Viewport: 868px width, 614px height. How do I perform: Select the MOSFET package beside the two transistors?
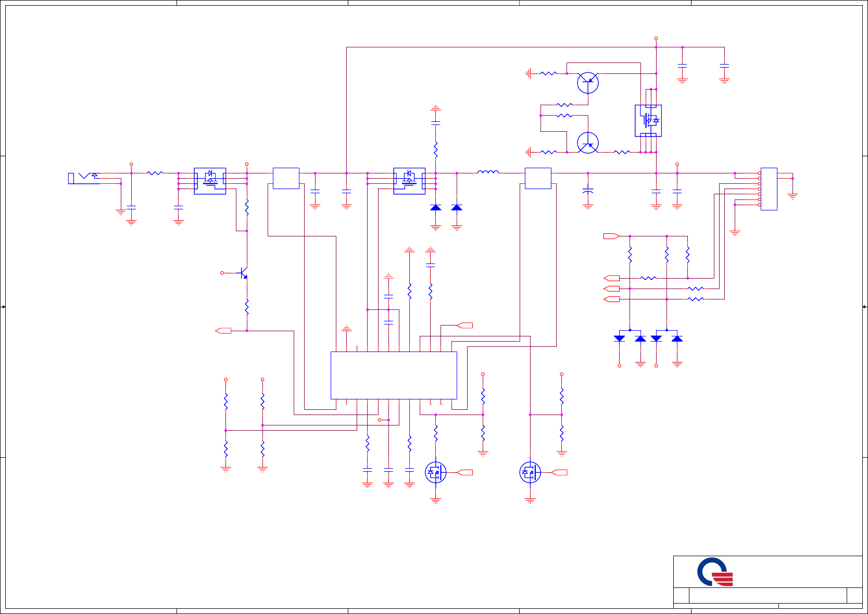648,121
